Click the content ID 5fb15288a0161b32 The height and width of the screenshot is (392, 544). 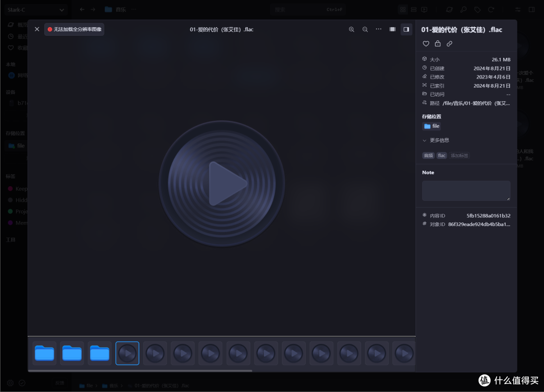pos(489,215)
